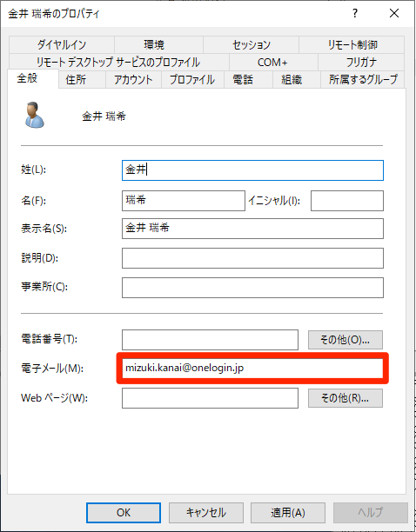Switch to the 環境 tab
Screen dimensions: 416x532
point(158,44)
